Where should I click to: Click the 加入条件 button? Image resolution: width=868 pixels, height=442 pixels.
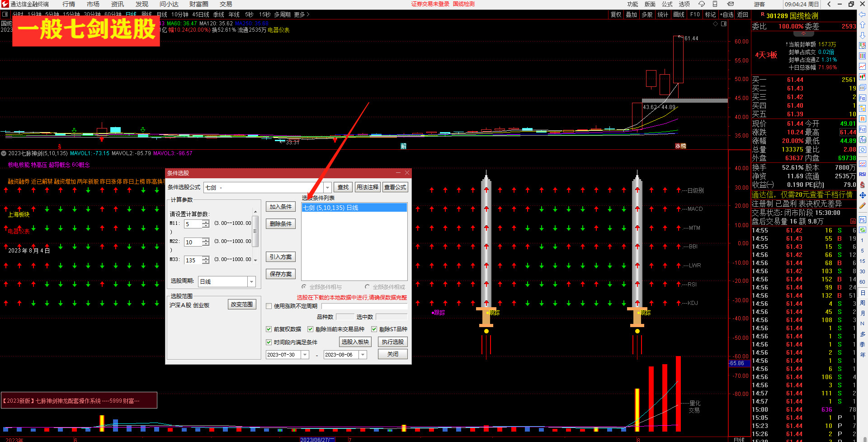coord(280,207)
